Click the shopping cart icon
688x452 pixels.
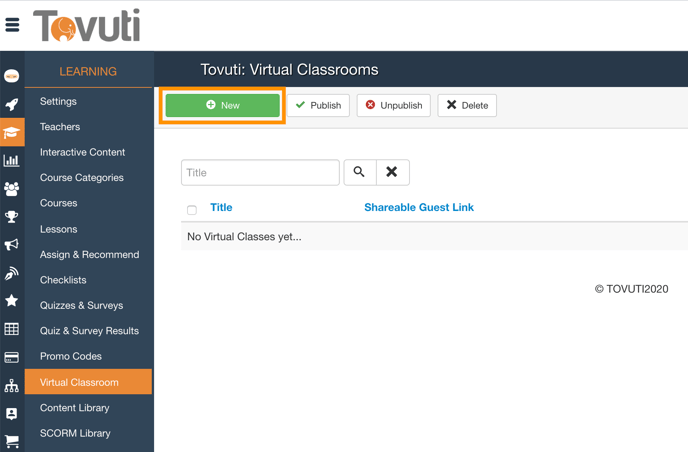click(x=12, y=441)
